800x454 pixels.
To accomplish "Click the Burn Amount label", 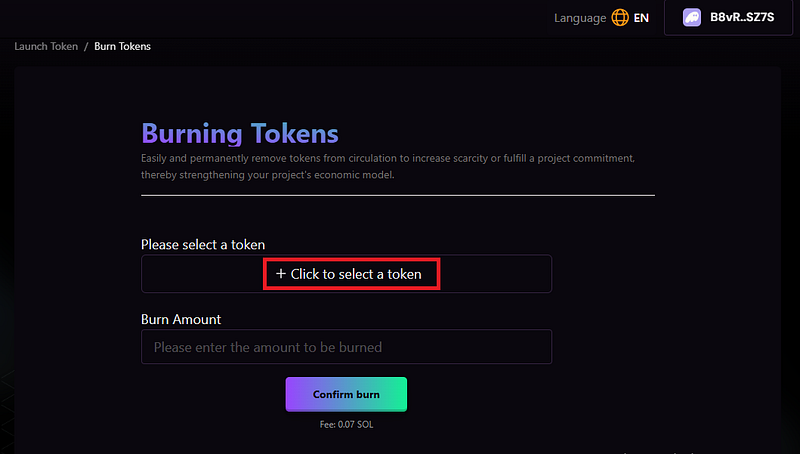I will [x=181, y=319].
